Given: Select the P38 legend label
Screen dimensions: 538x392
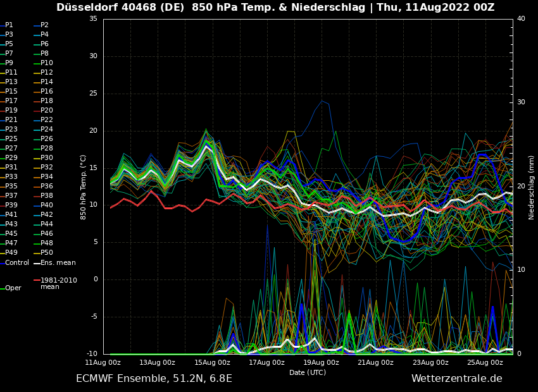Looking at the screenshot, I should tap(47, 196).
